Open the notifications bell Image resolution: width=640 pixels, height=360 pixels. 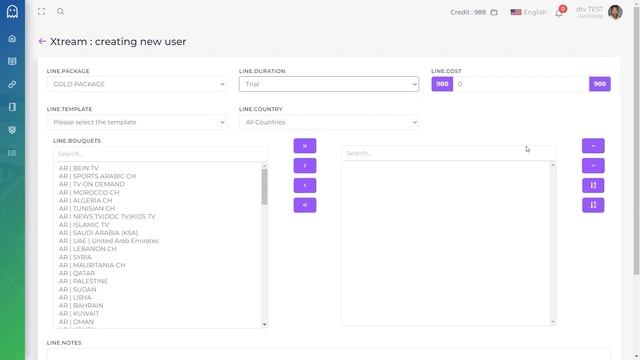coord(559,13)
